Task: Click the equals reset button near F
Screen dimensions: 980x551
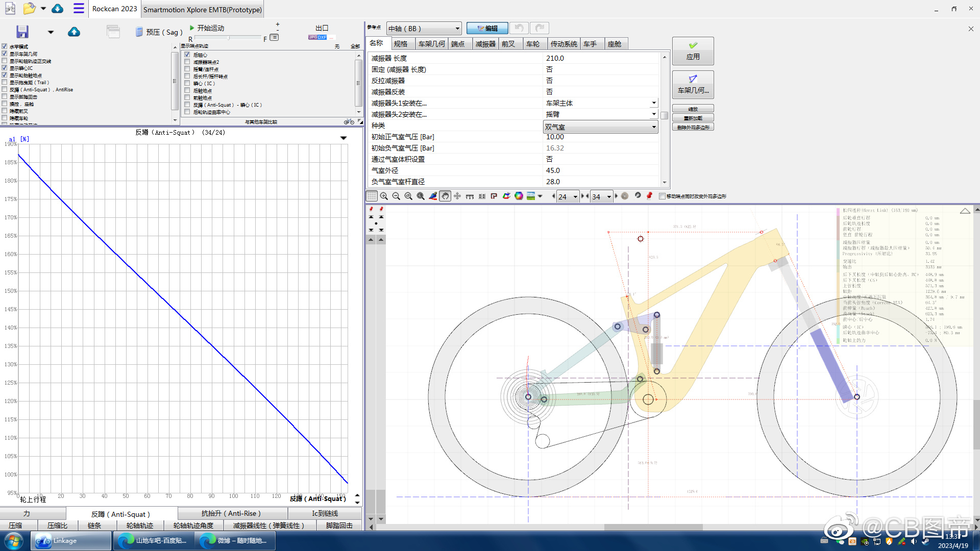Action: (274, 37)
